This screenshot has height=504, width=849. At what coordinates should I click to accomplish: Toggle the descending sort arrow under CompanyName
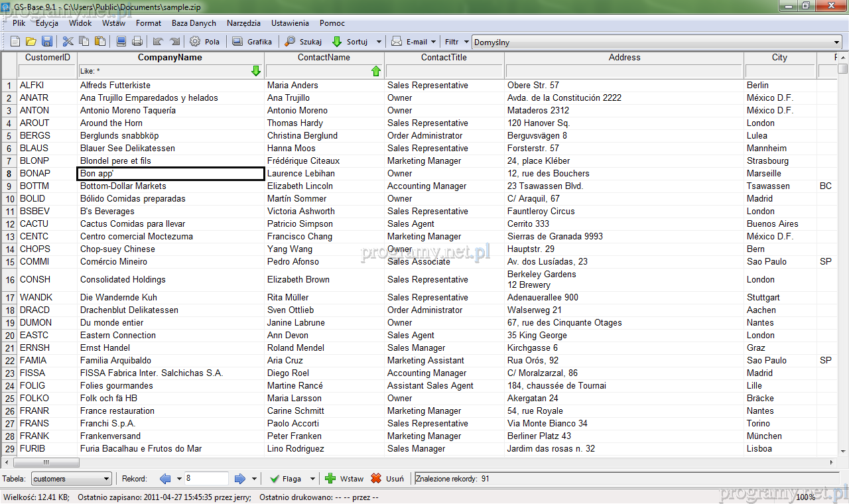pos(256,71)
